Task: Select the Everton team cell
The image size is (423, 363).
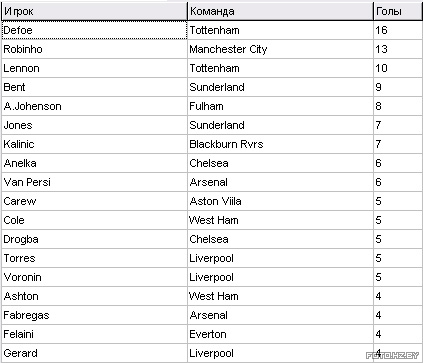Action: [x=280, y=334]
